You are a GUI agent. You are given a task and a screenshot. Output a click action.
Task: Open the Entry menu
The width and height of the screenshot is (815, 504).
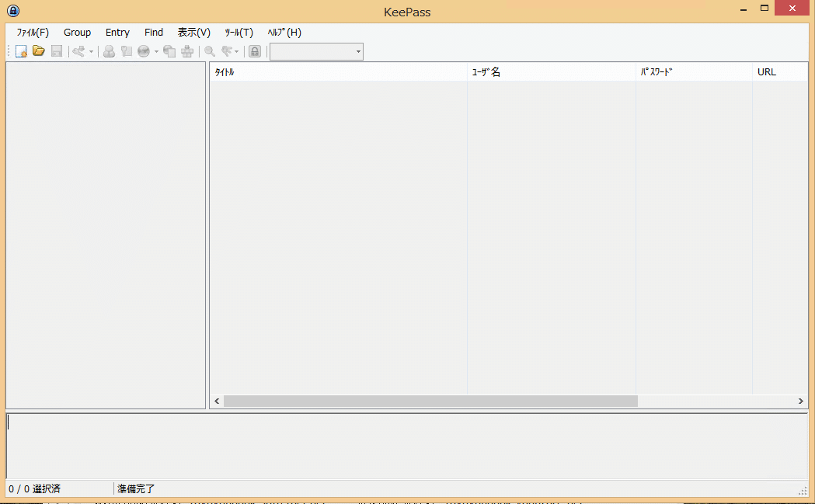pos(117,32)
